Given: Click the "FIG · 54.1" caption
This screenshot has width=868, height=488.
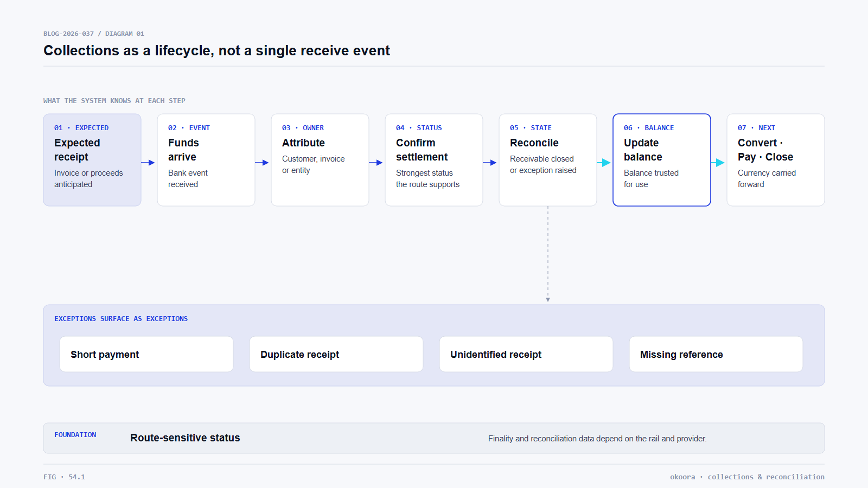Looking at the screenshot, I should pyautogui.click(x=64, y=477).
